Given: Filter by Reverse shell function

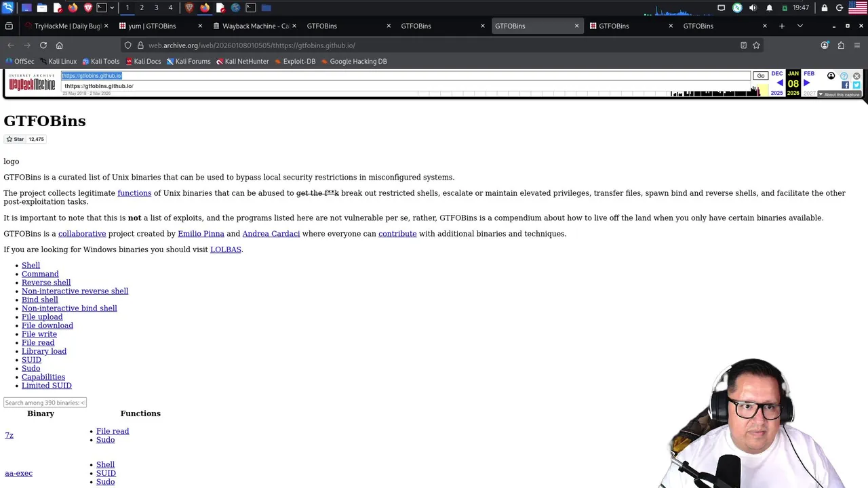Looking at the screenshot, I should coord(46,283).
